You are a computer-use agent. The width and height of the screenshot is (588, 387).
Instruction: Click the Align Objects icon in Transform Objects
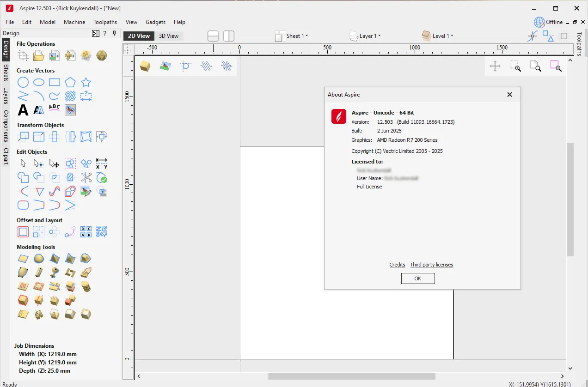(102, 137)
